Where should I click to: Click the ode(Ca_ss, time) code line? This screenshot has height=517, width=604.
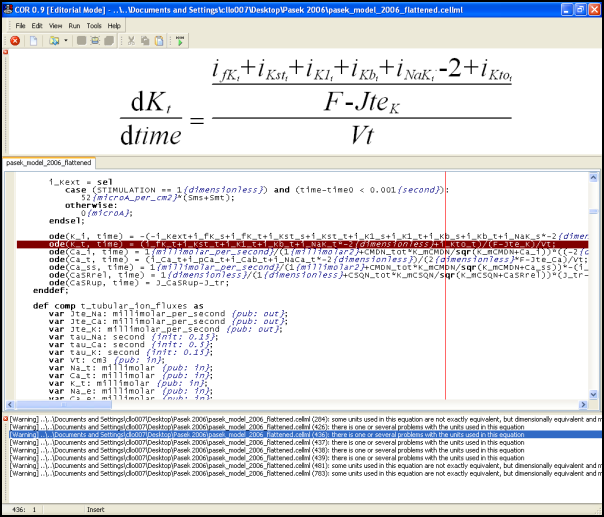[x=318, y=267]
